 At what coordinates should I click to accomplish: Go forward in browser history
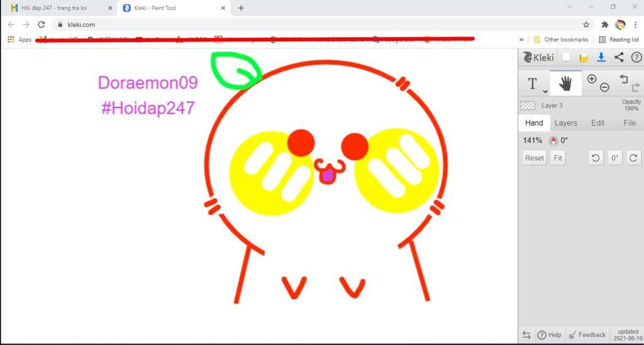click(x=26, y=25)
